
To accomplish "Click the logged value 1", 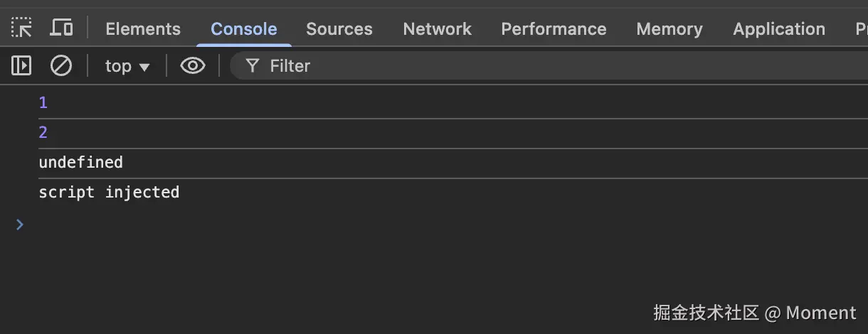I will tap(43, 103).
